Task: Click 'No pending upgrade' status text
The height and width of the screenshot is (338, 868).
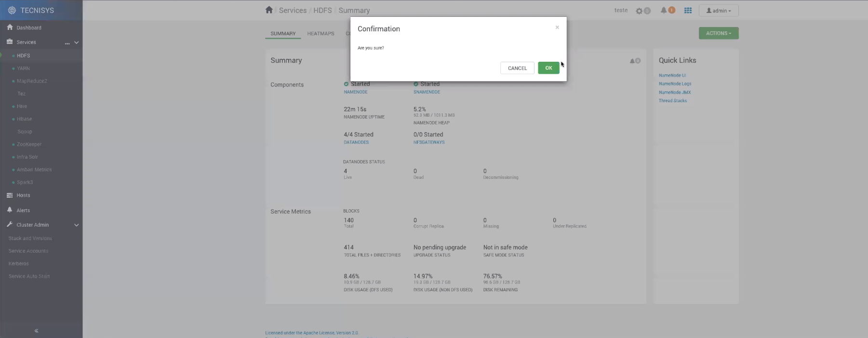Action: (440, 247)
